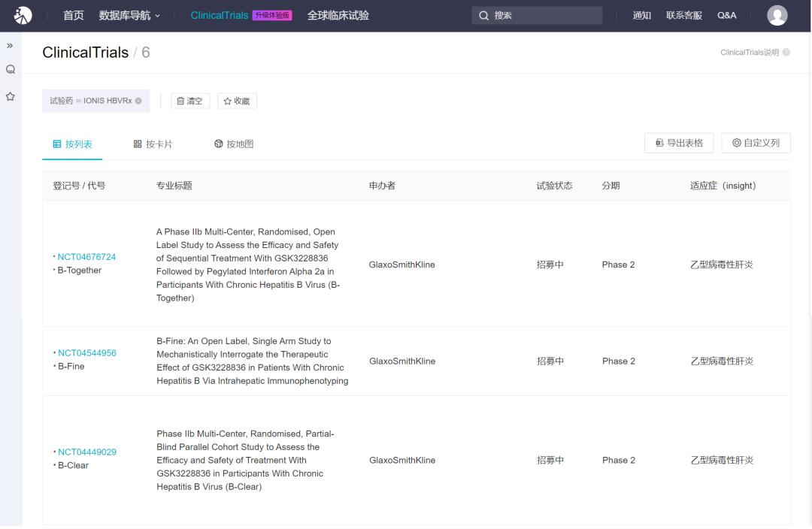Click Phase 2 in the B-Clear row
Image resolution: width=812 pixels, height=529 pixels.
(619, 460)
